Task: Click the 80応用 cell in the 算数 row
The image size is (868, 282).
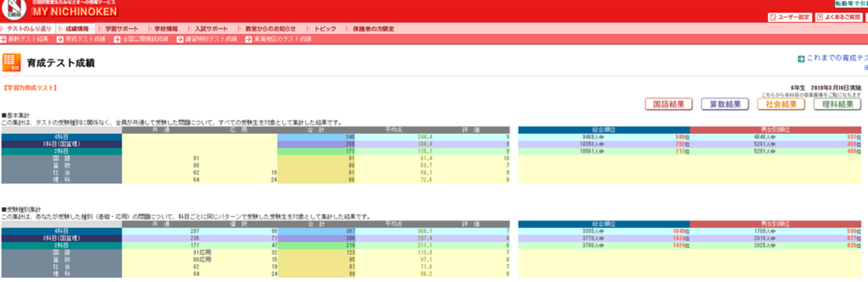Action: [x=202, y=260]
